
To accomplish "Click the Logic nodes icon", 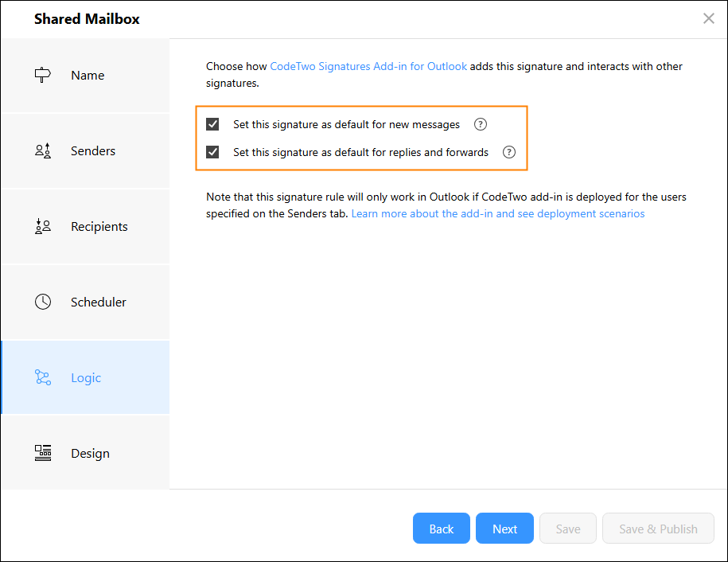I will pos(43,377).
